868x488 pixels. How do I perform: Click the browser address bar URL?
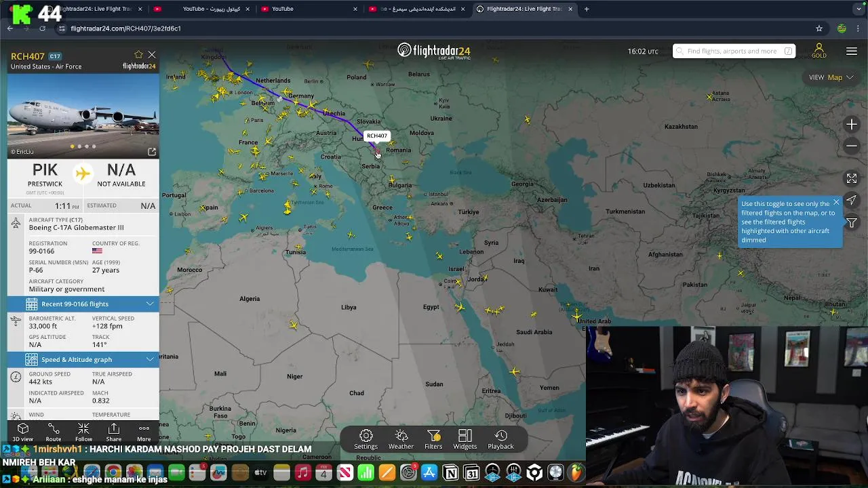[125, 28]
